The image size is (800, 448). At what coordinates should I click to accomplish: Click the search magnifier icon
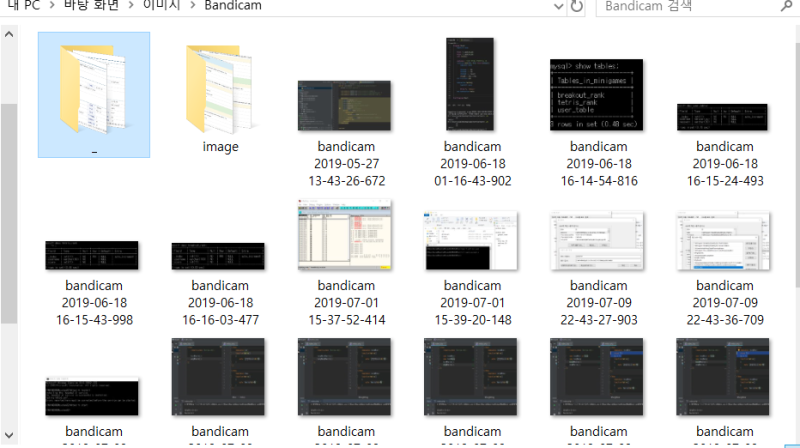click(786, 6)
